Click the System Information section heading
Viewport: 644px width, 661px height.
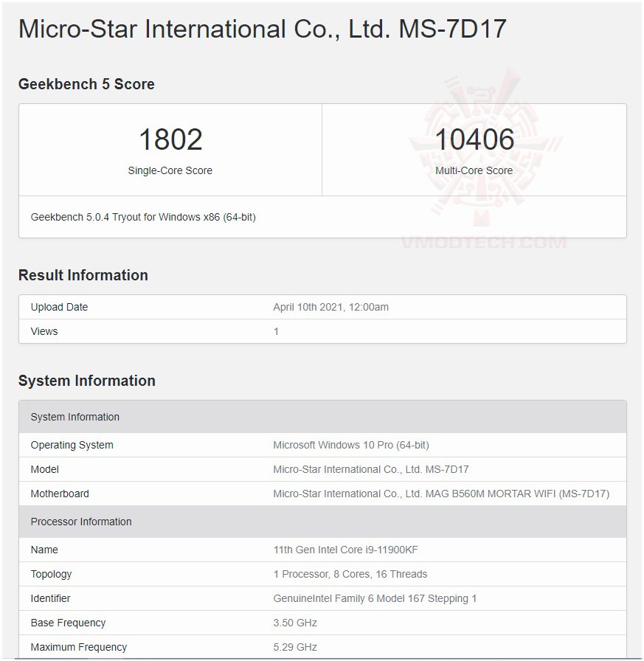[86, 381]
